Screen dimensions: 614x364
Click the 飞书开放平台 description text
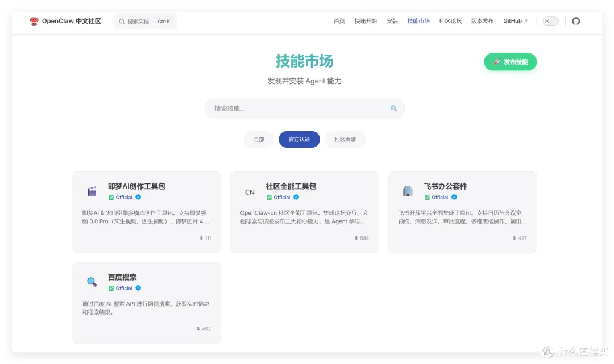(x=462, y=217)
